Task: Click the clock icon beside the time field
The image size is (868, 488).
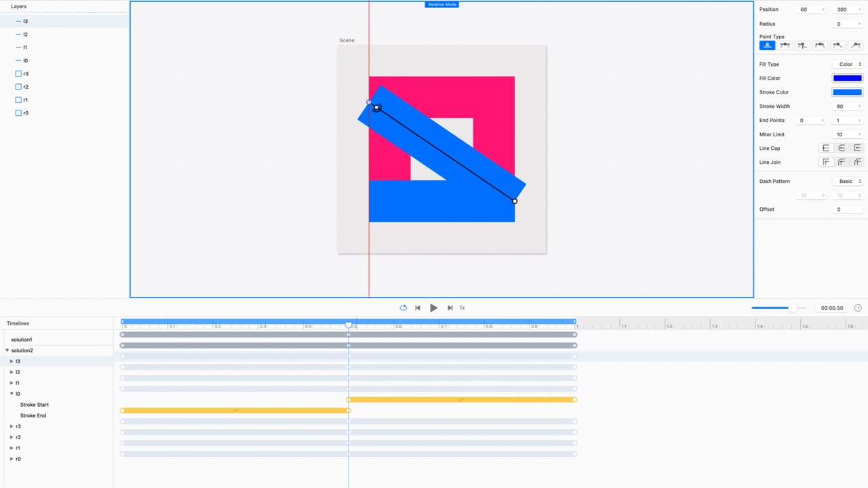Action: (x=858, y=308)
